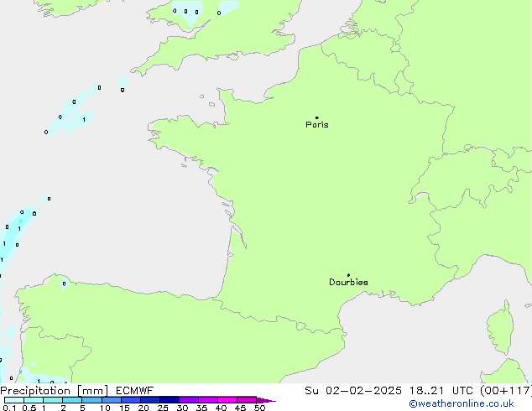Open the weatheronline.co.uk copyright link

click(461, 403)
